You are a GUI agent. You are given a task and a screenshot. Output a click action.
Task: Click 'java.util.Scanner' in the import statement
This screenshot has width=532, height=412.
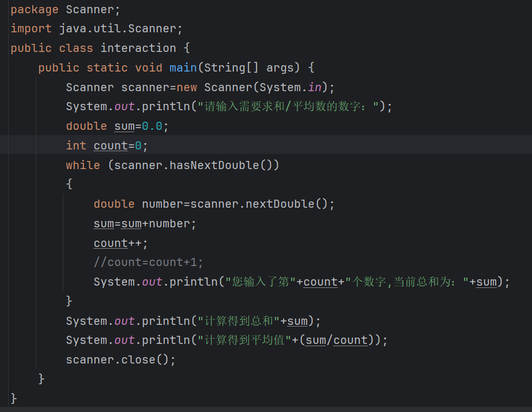[118, 28]
